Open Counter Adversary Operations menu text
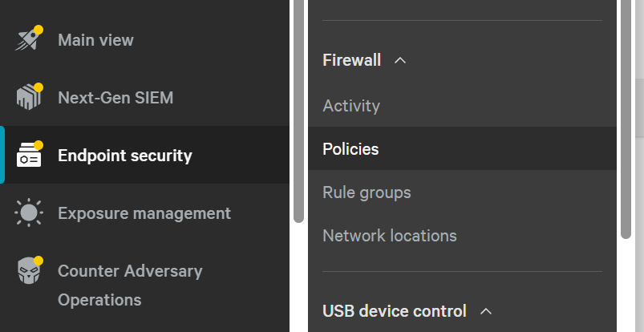This screenshot has height=332, width=644. (130, 285)
